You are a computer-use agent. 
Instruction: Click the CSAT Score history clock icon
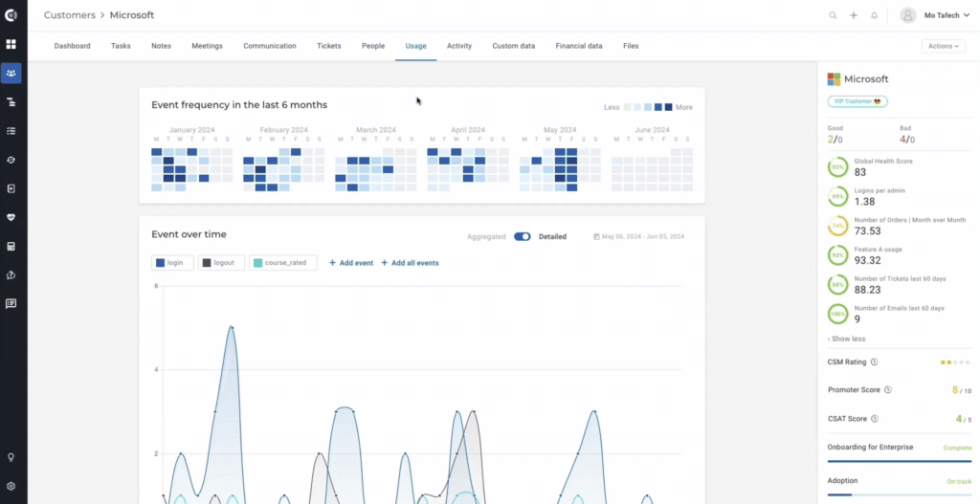click(875, 419)
